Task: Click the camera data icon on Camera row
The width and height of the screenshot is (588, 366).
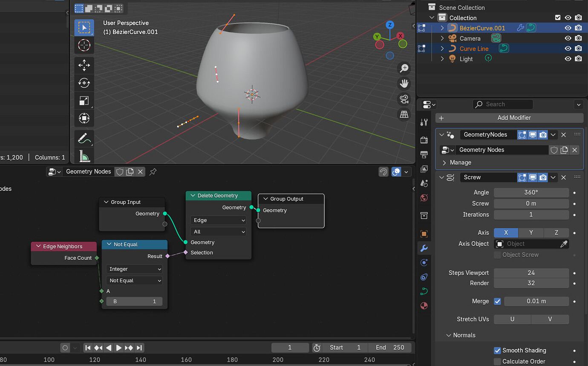Action: click(496, 38)
